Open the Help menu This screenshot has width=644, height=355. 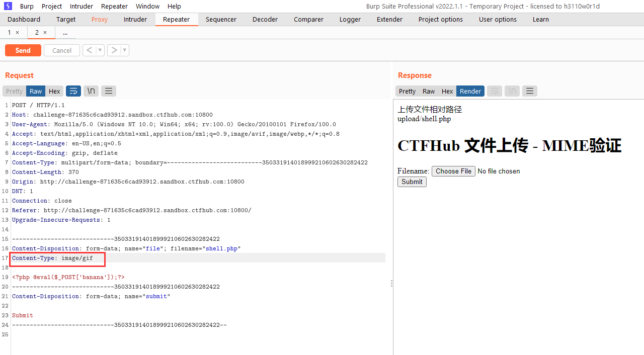pos(174,6)
